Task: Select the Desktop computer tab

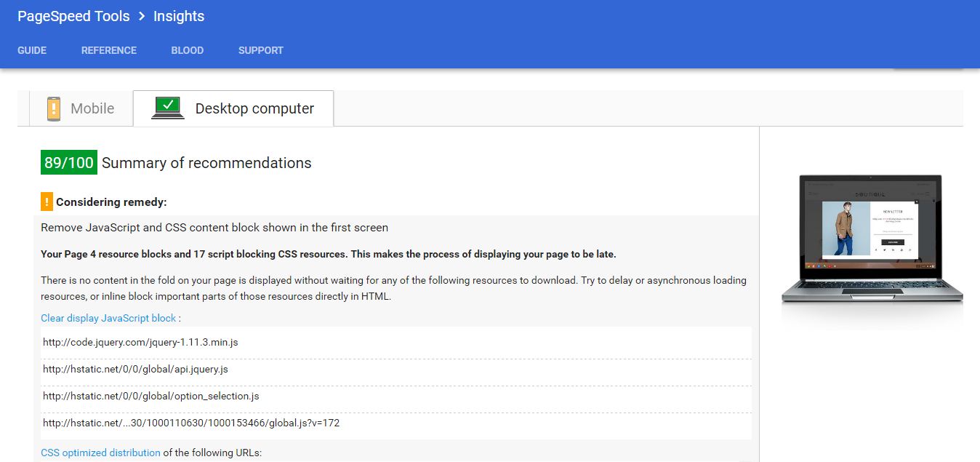Action: tap(233, 108)
